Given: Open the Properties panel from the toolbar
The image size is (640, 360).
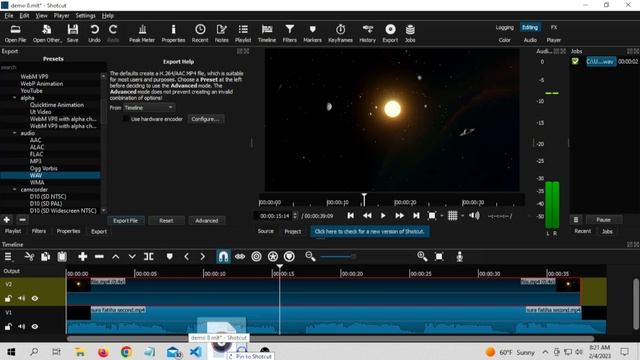Looking at the screenshot, I should pyautogui.click(x=173, y=33).
